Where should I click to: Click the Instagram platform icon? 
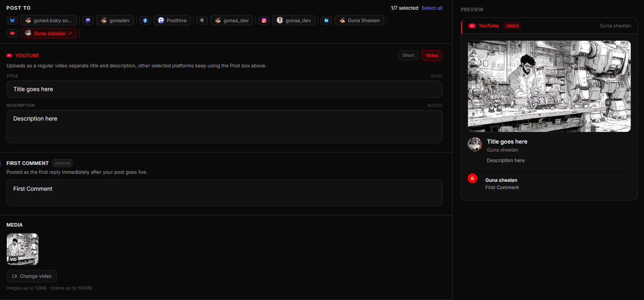coord(264,21)
